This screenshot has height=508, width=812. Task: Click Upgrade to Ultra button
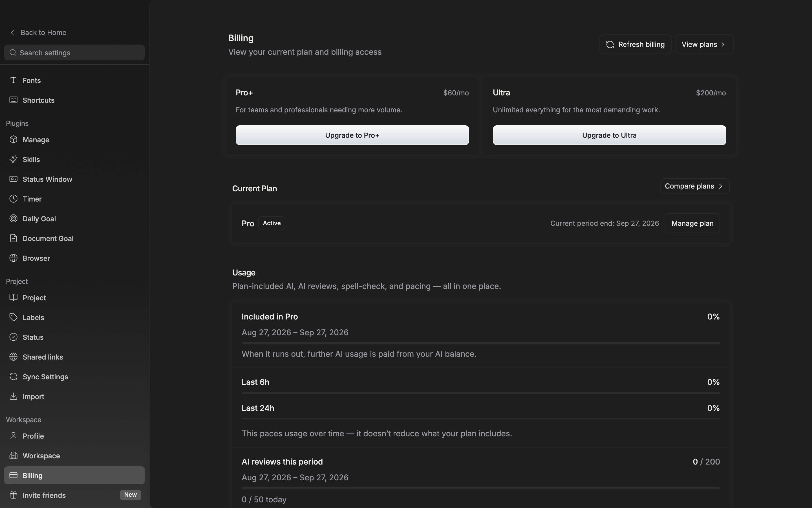[609, 135]
